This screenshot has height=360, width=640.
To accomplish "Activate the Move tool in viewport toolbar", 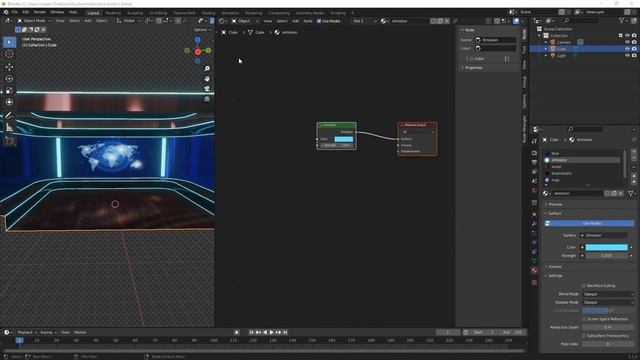I will [x=9, y=67].
